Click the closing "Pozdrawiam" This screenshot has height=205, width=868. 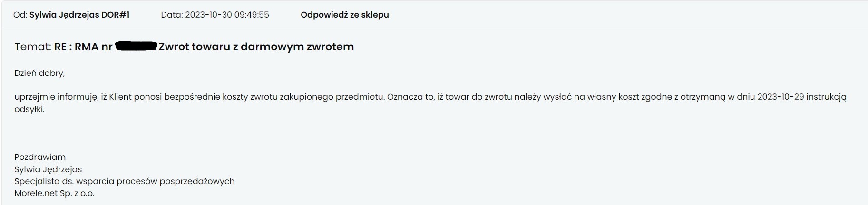[x=40, y=157]
